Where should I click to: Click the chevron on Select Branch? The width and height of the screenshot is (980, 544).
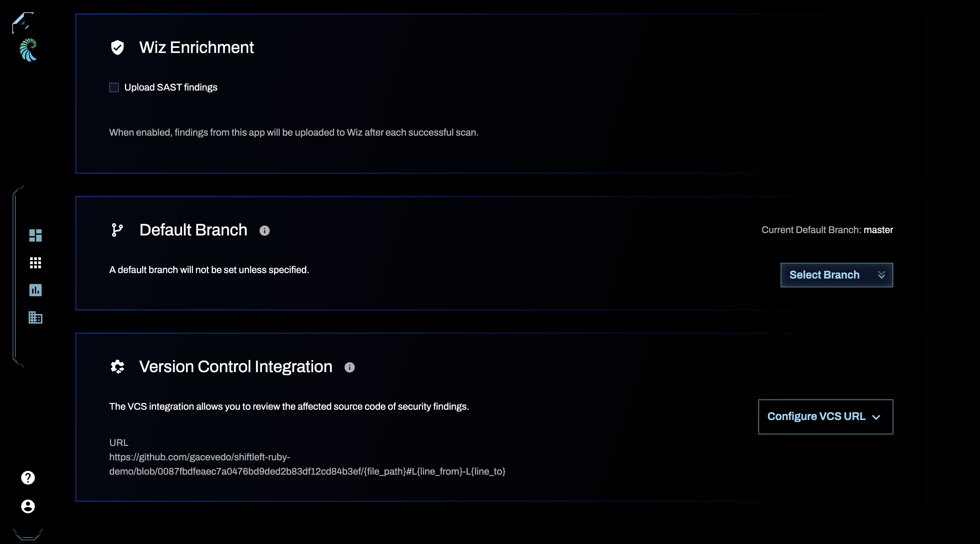pos(882,275)
